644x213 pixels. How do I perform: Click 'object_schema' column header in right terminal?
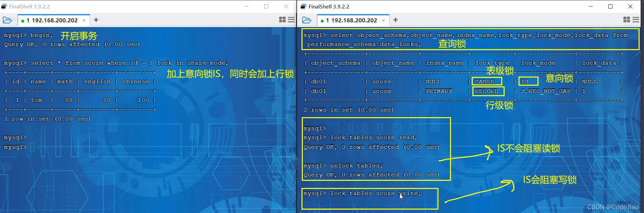coord(335,63)
